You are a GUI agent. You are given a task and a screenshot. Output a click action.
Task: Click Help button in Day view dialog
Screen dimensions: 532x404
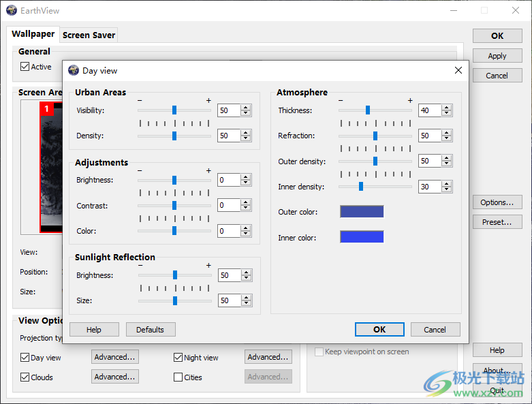(94, 330)
